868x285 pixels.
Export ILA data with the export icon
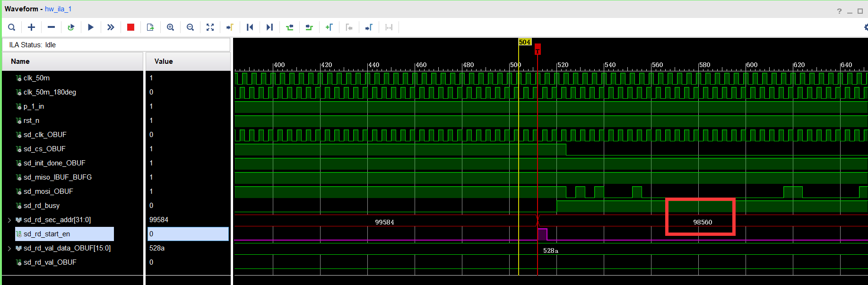click(150, 27)
